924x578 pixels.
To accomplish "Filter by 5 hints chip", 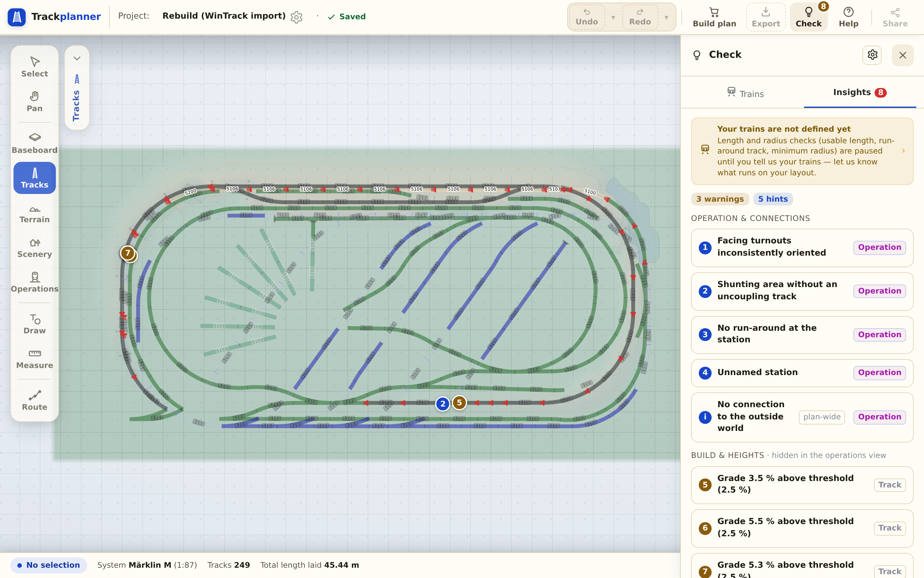I will click(x=773, y=199).
